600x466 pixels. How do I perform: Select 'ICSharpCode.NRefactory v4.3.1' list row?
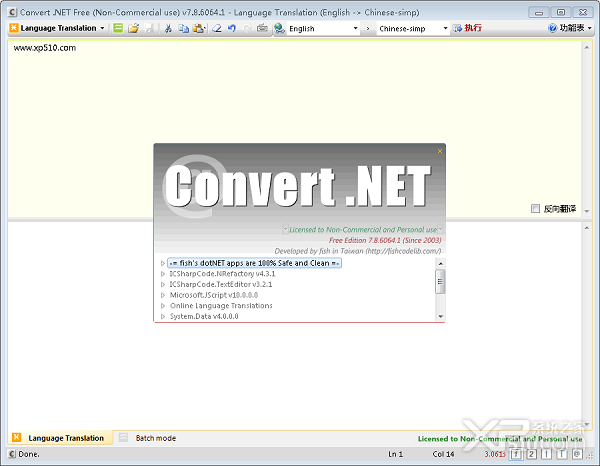(222, 274)
